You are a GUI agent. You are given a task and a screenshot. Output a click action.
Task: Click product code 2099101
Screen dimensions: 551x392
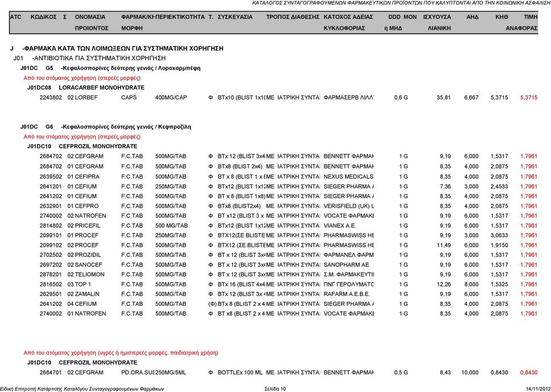(x=51, y=235)
